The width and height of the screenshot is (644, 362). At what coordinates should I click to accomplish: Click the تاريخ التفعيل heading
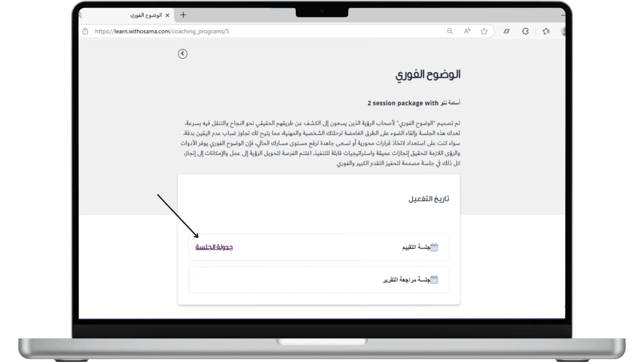pos(429,199)
